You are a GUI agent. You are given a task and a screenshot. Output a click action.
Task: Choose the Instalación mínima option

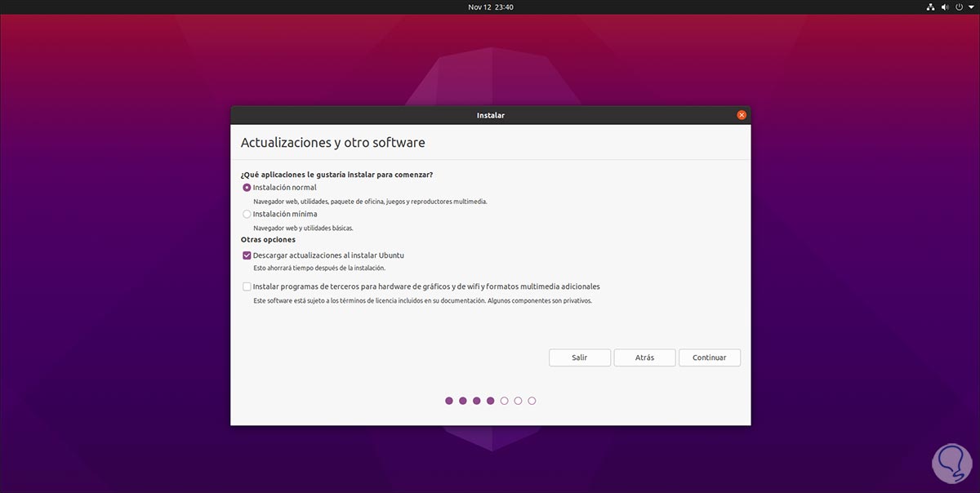point(247,214)
